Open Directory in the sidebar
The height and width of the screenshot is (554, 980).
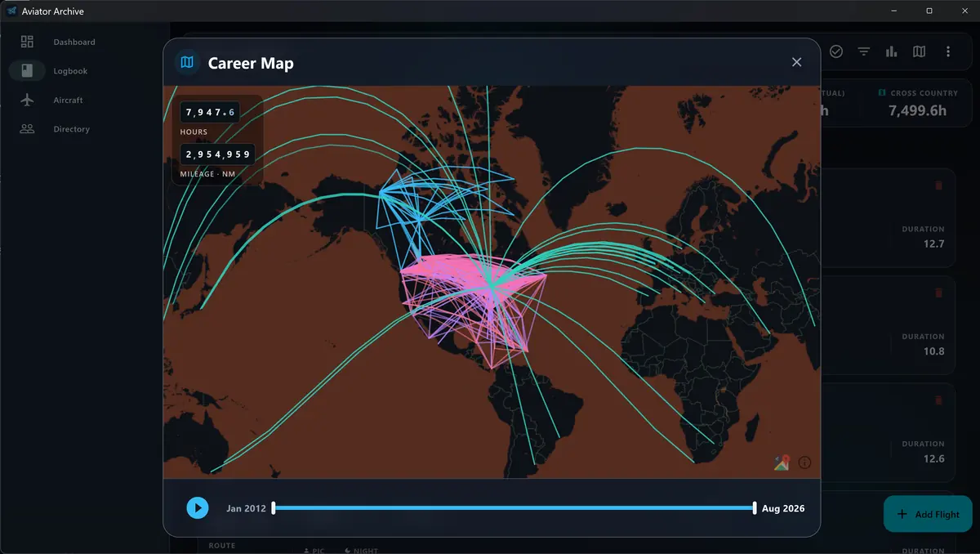click(72, 129)
